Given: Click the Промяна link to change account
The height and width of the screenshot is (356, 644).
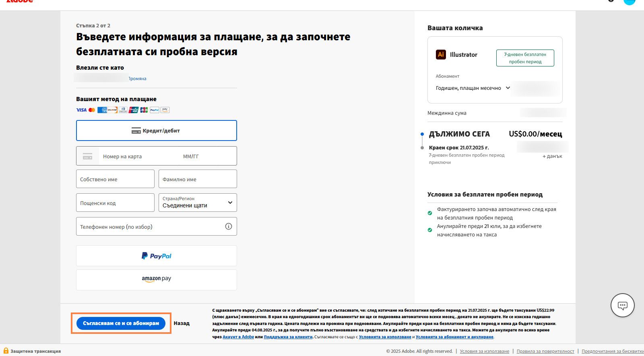Looking at the screenshot, I should tap(137, 79).
